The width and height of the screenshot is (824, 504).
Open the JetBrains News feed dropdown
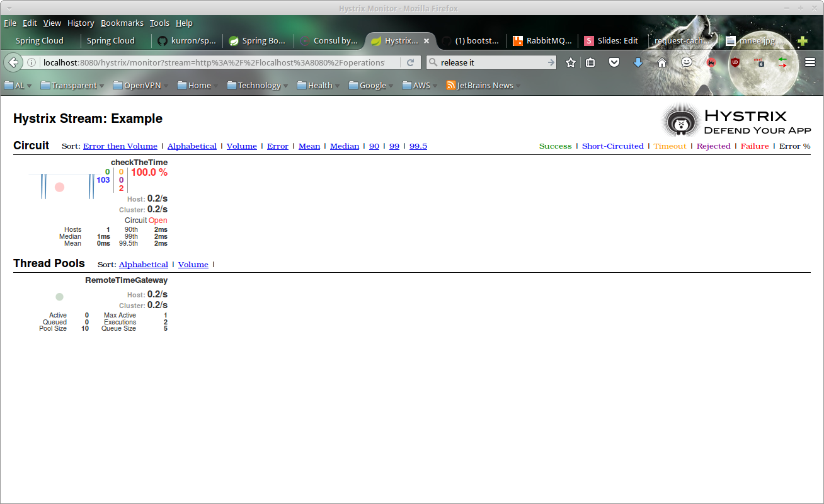coord(520,86)
